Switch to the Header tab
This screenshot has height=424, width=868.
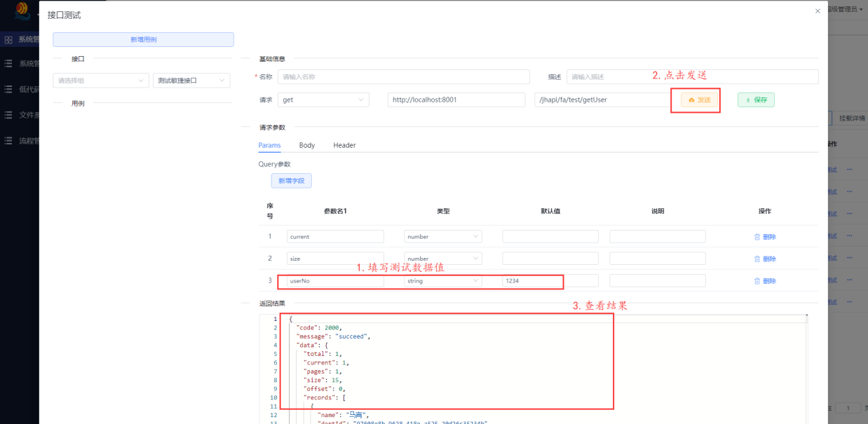coord(344,145)
